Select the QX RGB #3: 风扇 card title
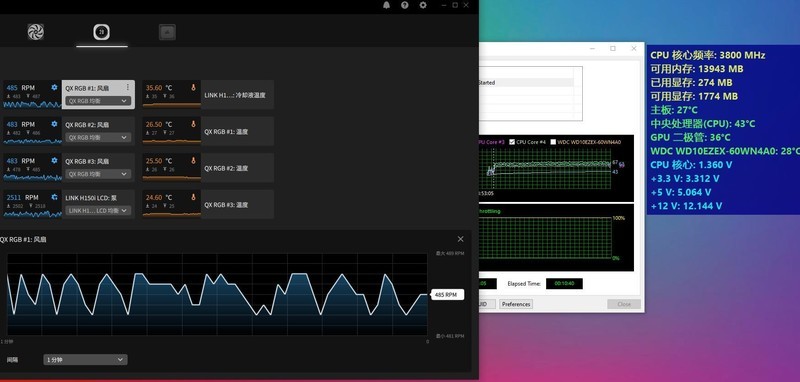 [x=87, y=161]
